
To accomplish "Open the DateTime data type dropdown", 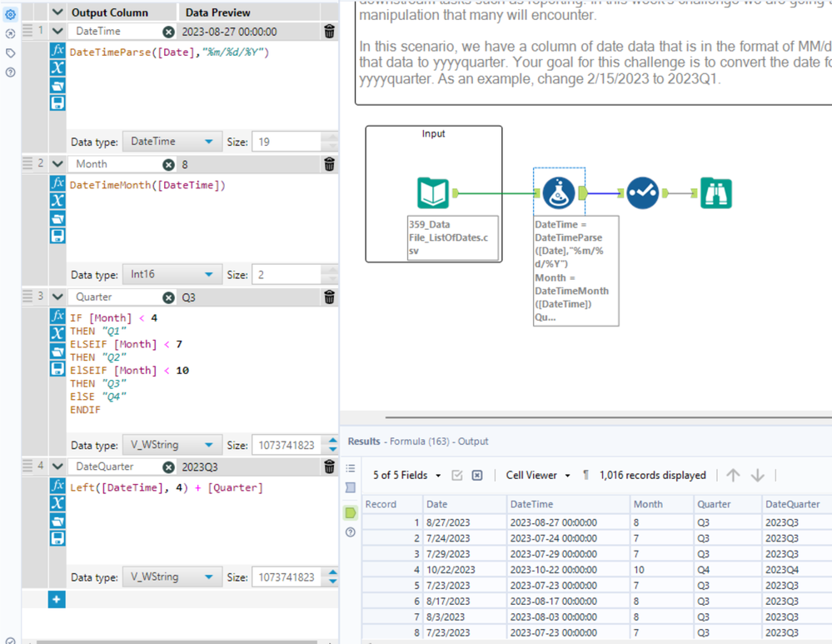I will tap(172, 142).
